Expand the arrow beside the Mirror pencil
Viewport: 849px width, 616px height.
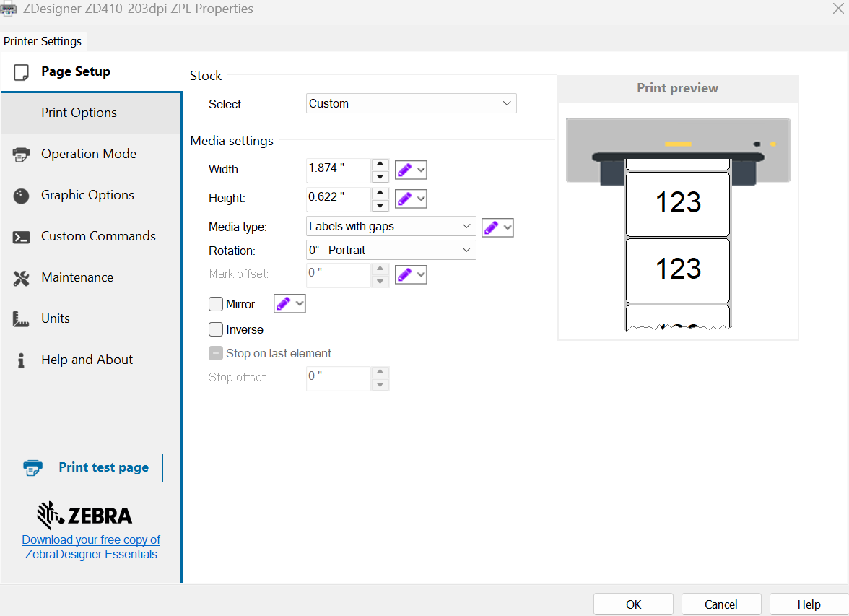coord(300,304)
